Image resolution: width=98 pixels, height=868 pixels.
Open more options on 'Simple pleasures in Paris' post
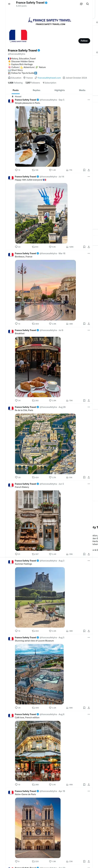click(x=89, y=100)
